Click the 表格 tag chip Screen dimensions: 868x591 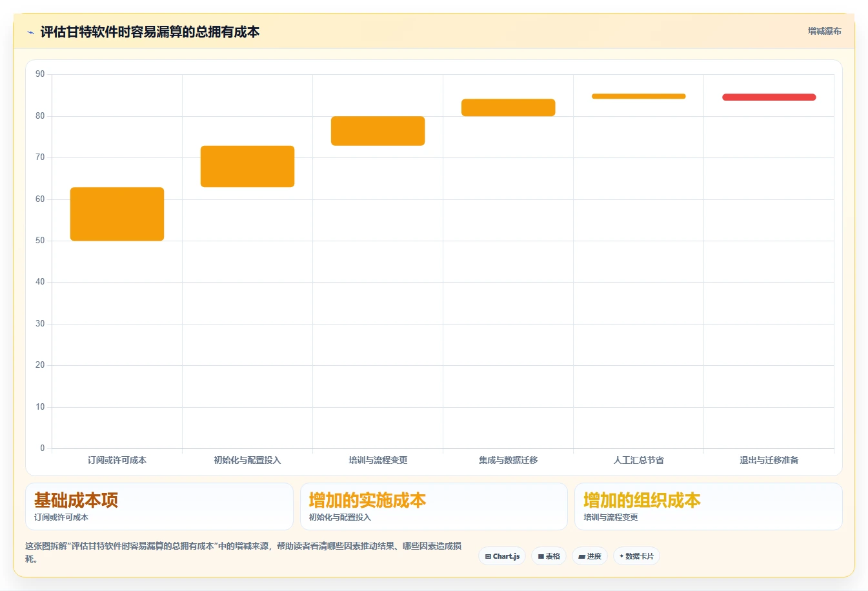(x=549, y=556)
